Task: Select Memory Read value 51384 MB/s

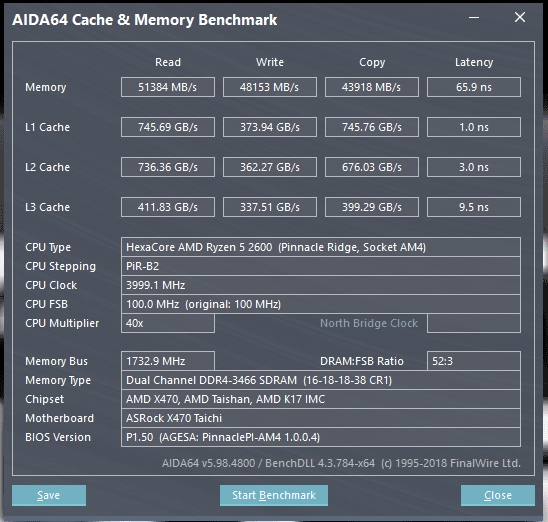Action: click(x=168, y=87)
